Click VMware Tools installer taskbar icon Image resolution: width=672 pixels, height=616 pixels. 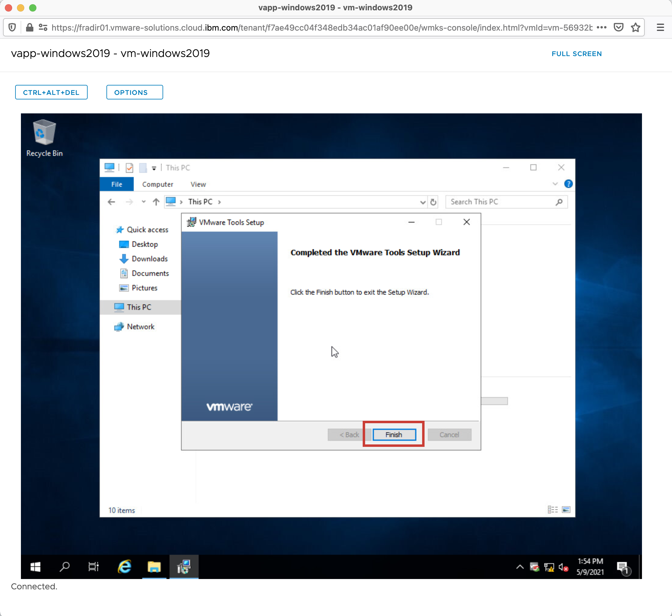184,567
